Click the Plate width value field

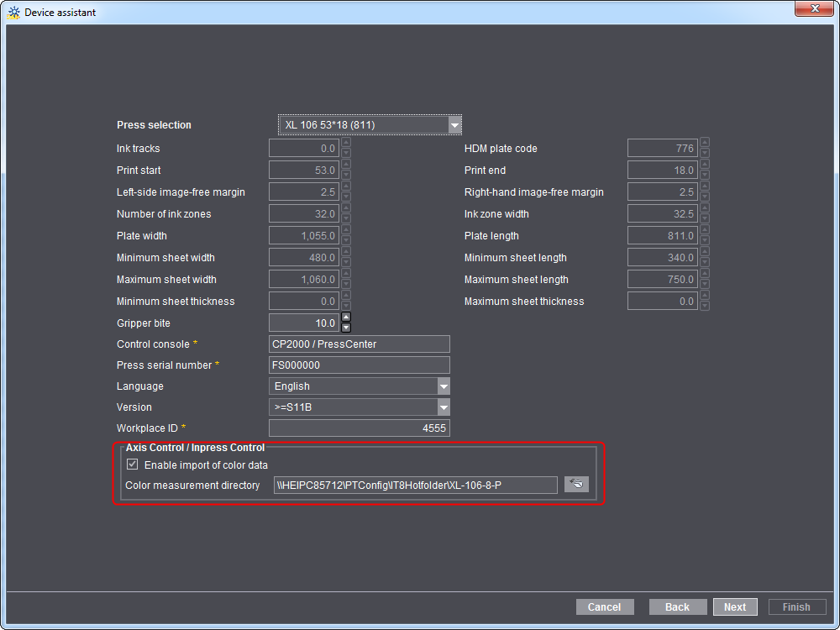(x=303, y=236)
